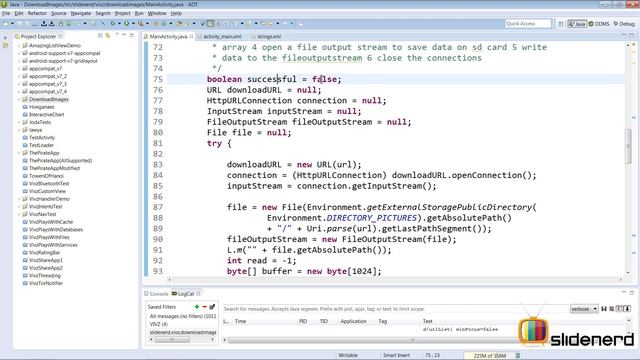Click the Time column header in LogCat
This screenshot has height=360, width=640.
(240, 321)
